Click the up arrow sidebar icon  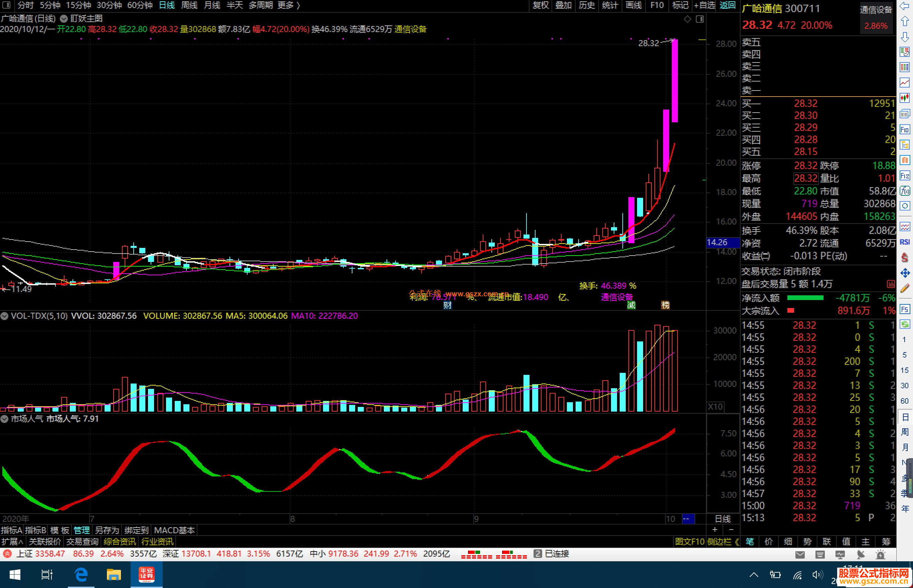[x=905, y=21]
